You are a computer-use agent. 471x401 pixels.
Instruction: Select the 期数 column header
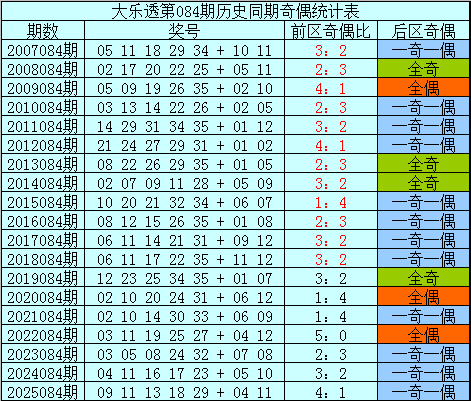tap(43, 31)
